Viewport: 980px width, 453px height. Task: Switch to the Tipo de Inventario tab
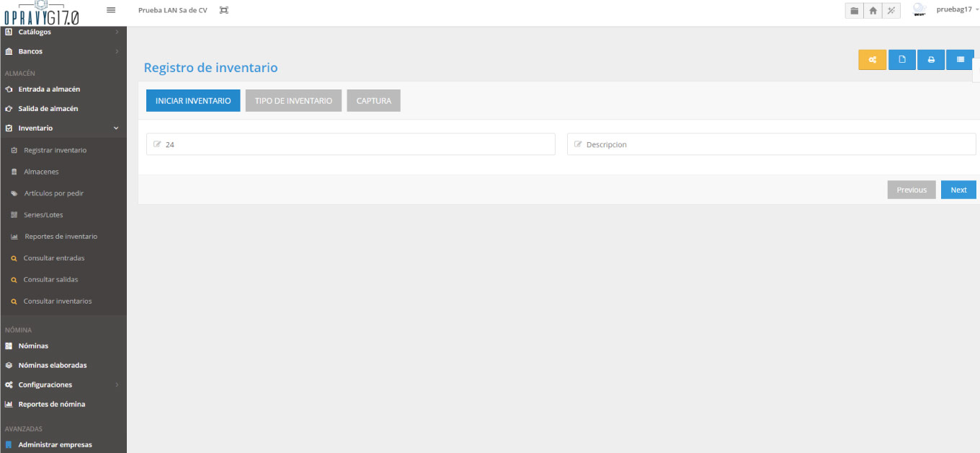tap(293, 101)
